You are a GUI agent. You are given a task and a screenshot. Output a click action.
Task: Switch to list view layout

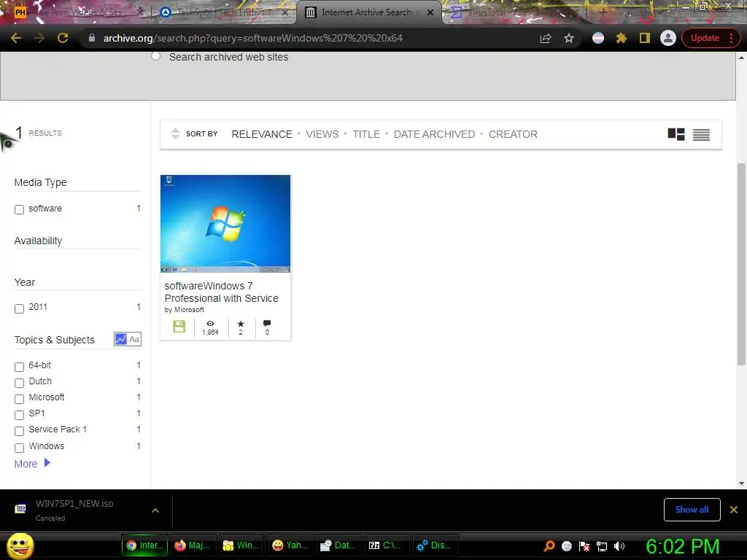(701, 135)
